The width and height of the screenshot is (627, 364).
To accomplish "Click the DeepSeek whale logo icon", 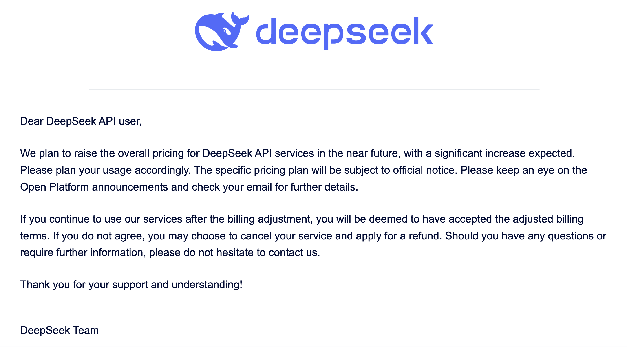I will [222, 32].
